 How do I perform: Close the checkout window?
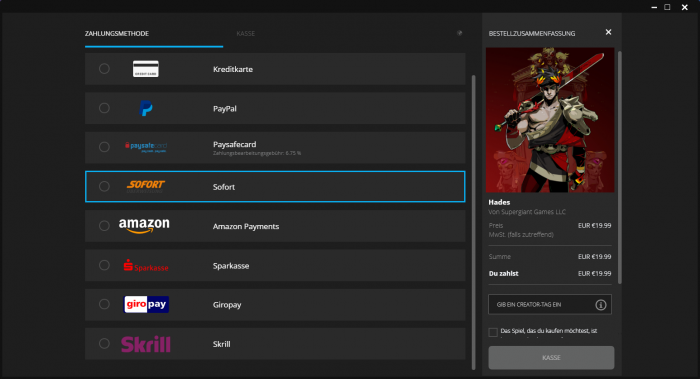point(684,7)
